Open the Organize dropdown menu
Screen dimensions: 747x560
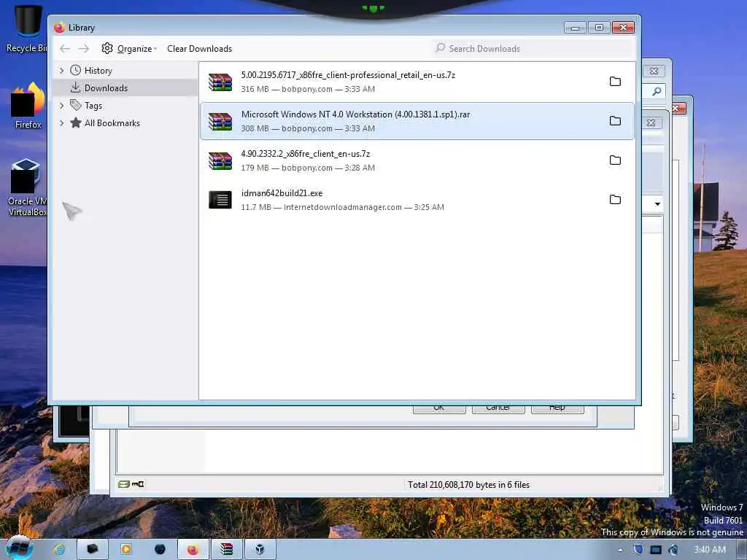136,49
